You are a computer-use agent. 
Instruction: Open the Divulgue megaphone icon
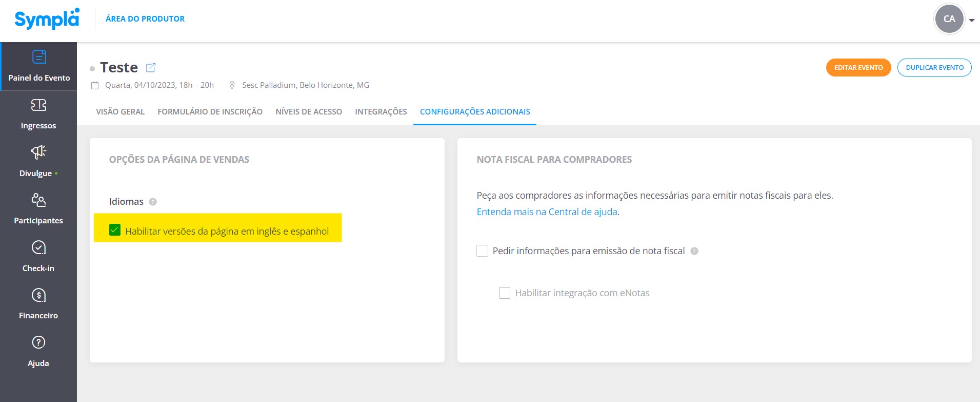(x=38, y=152)
